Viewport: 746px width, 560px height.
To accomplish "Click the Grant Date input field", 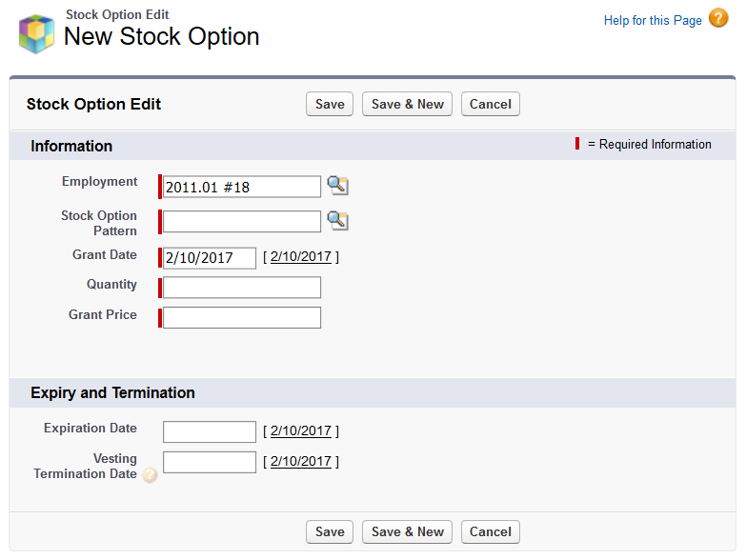I will pyautogui.click(x=210, y=258).
